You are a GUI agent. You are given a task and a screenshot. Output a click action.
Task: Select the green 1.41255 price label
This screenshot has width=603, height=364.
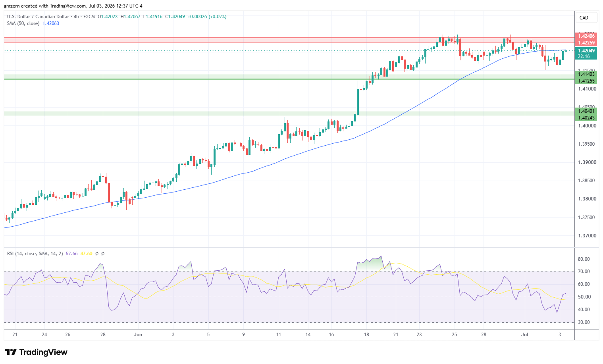click(x=586, y=81)
